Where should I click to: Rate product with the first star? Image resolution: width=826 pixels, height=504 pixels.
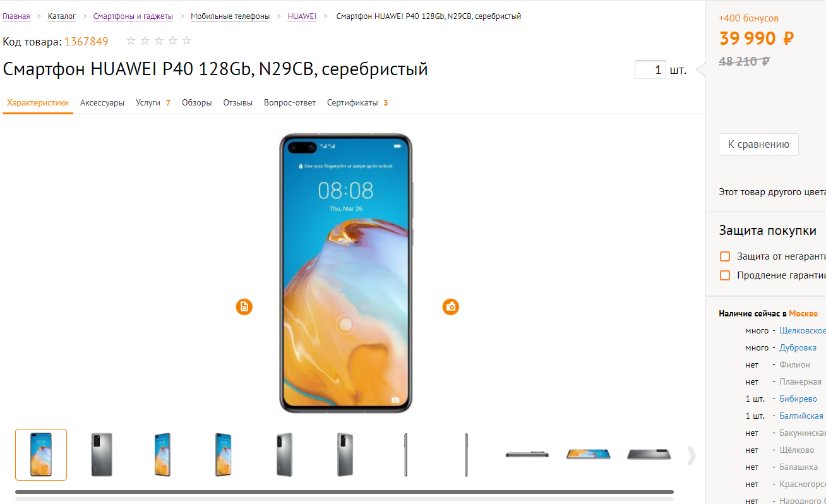tap(131, 41)
